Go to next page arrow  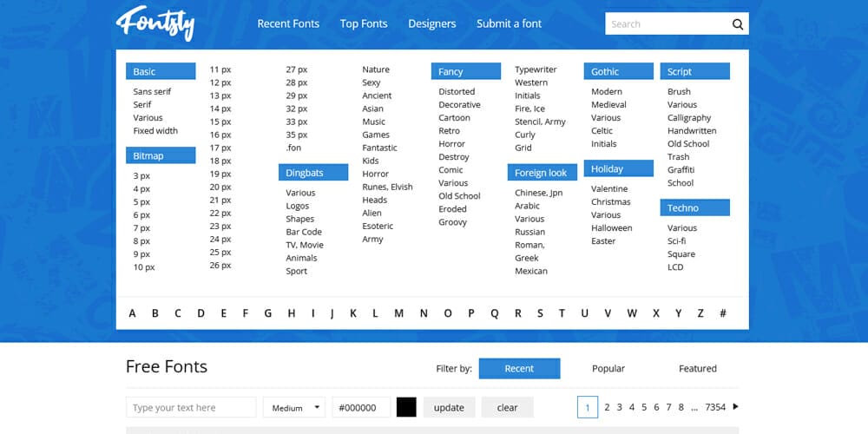coord(736,406)
